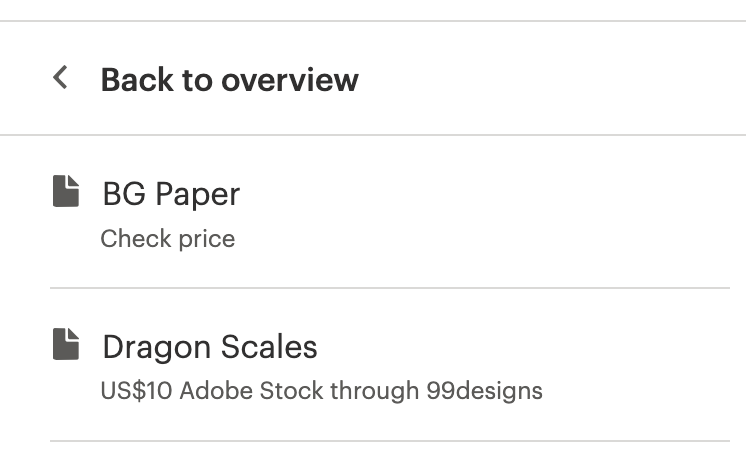Screen dimensions: 746x452
Task: Click the back chevron arrow icon
Action: tap(60, 77)
